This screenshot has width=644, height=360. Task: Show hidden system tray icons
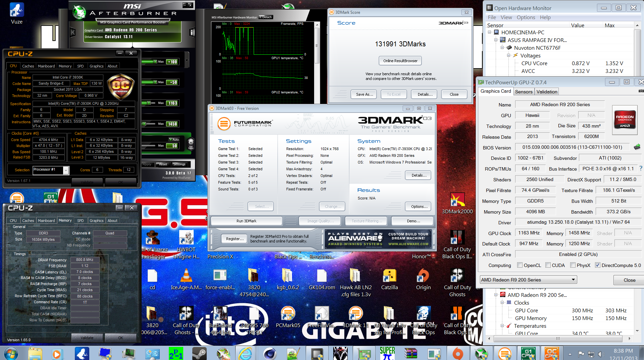[569, 354]
